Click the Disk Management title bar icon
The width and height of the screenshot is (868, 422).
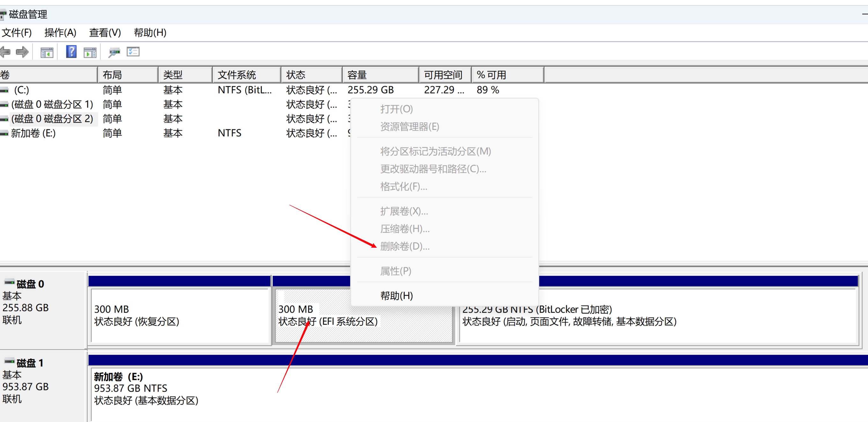[3, 14]
